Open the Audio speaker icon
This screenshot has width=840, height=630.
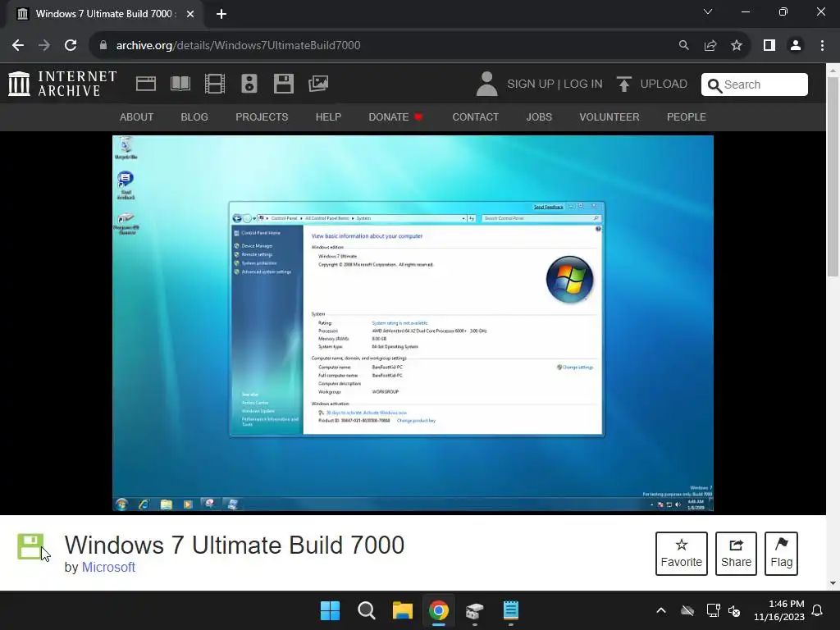coord(249,84)
